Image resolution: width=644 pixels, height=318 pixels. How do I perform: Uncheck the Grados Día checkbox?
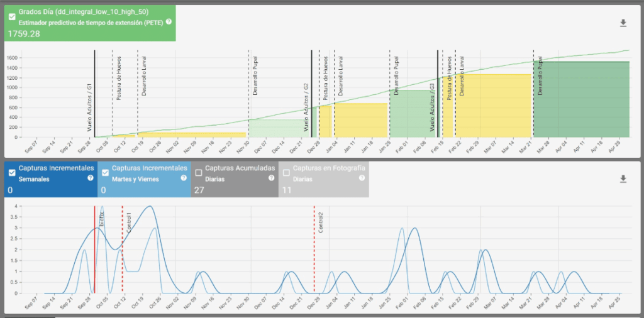click(x=12, y=13)
